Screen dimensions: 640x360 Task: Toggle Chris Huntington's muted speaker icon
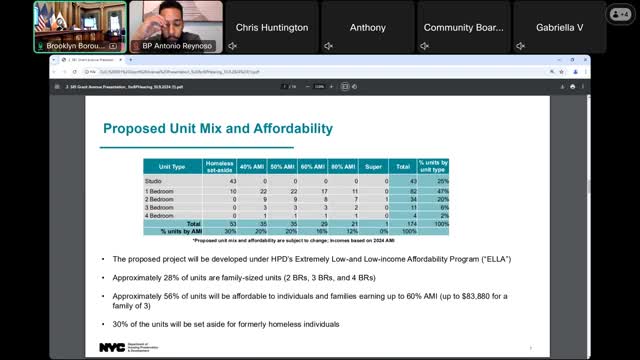coord(233,46)
